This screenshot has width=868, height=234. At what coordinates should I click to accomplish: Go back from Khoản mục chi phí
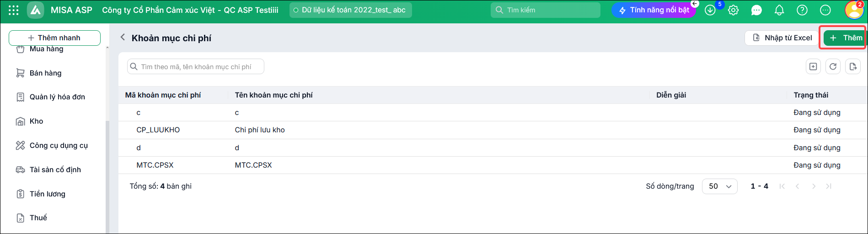click(x=123, y=37)
